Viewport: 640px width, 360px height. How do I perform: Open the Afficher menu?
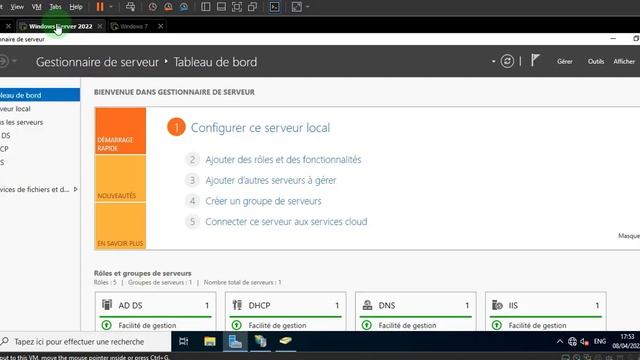coord(624,61)
